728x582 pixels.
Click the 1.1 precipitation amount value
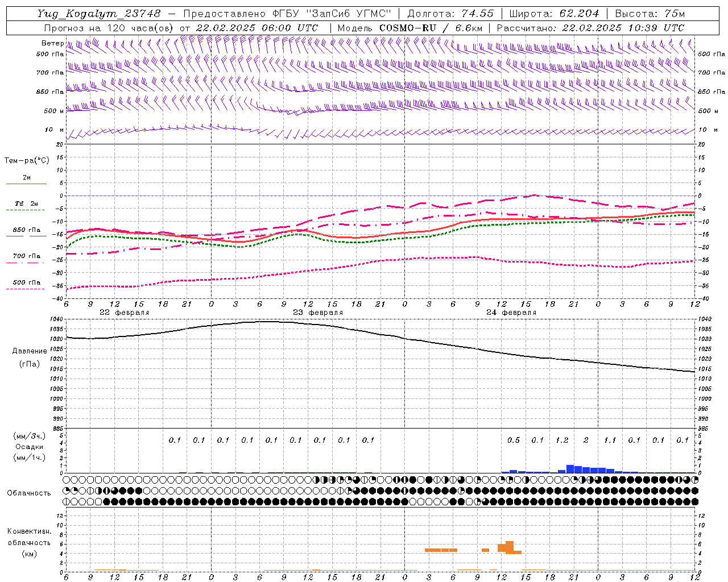(x=610, y=440)
